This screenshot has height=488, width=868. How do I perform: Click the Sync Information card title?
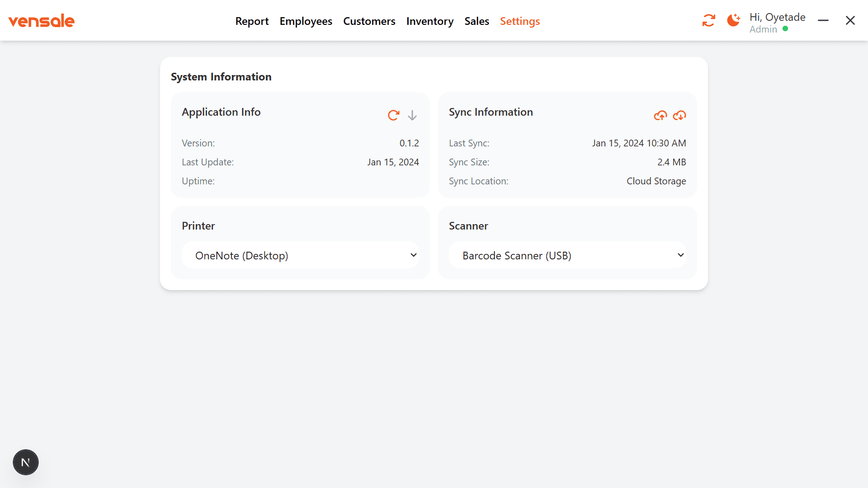coord(491,112)
